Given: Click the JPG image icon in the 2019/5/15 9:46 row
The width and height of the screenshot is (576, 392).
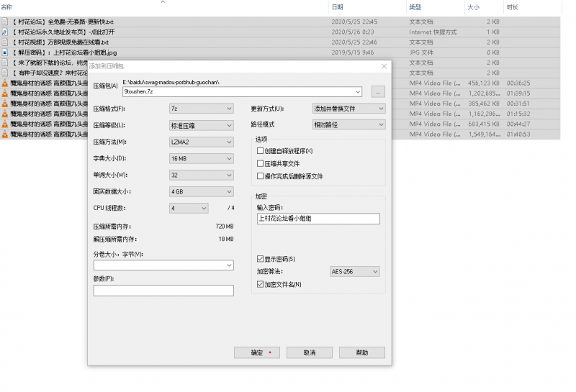Looking at the screenshot, I should coord(4,53).
